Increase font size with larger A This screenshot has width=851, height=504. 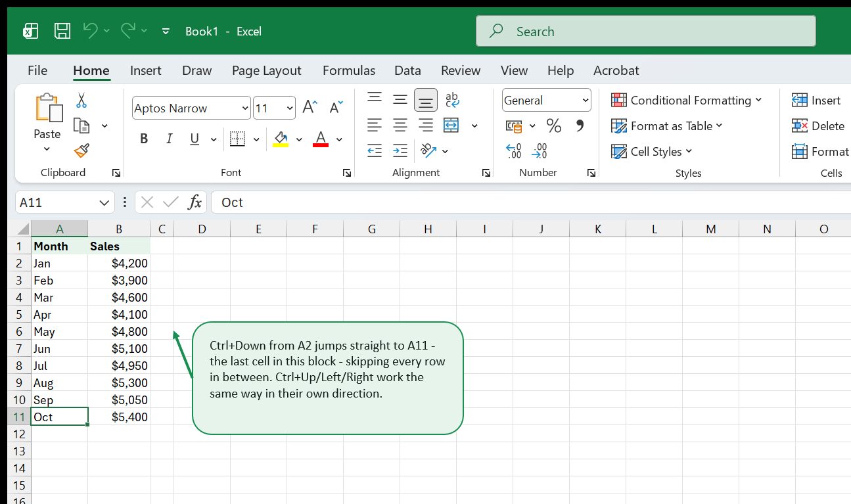pos(310,108)
